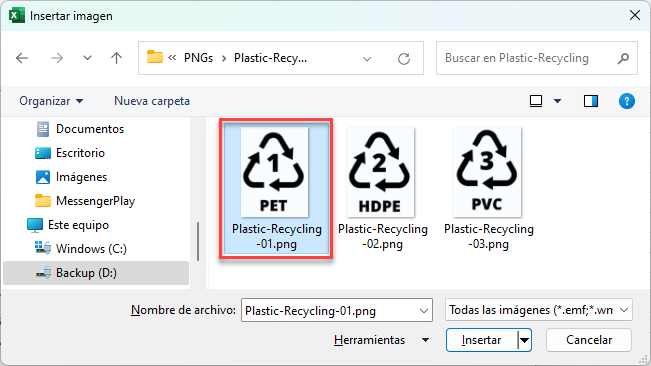Close the Insertar imagen dialog
The height and width of the screenshot is (366, 651).
pos(634,15)
